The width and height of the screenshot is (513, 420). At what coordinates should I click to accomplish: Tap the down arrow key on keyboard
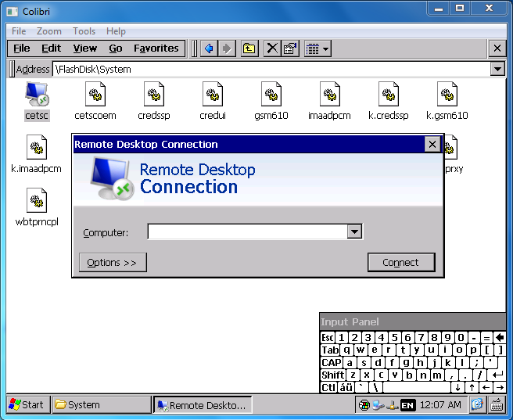tap(457, 387)
